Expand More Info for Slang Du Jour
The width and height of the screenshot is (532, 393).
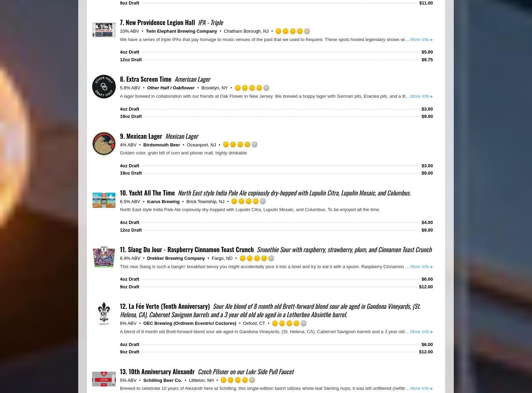pos(421,266)
